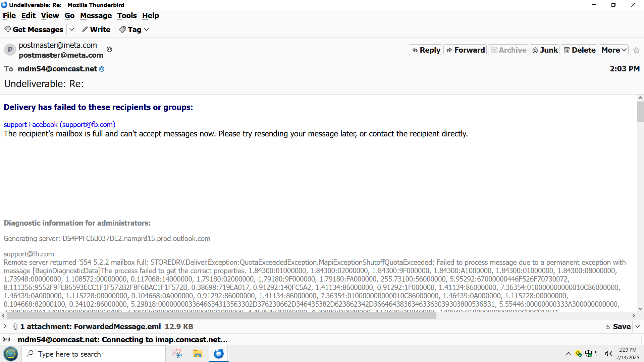Click the Diagnostic information for administrators heading

pos(77,223)
